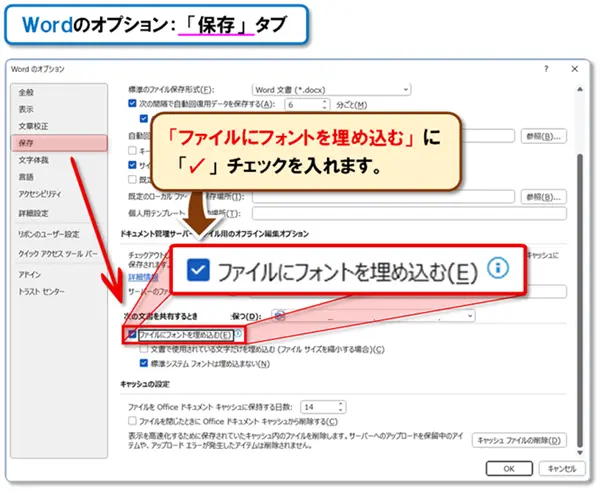This screenshot has width=600, height=491.
Task: Click the vertical scrollbar thumb
Action: pos(580,300)
